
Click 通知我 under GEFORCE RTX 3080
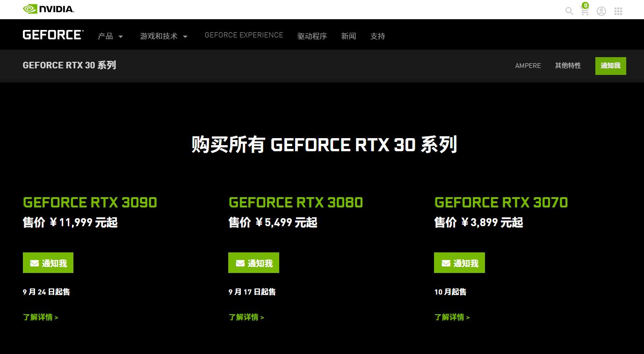coord(253,263)
